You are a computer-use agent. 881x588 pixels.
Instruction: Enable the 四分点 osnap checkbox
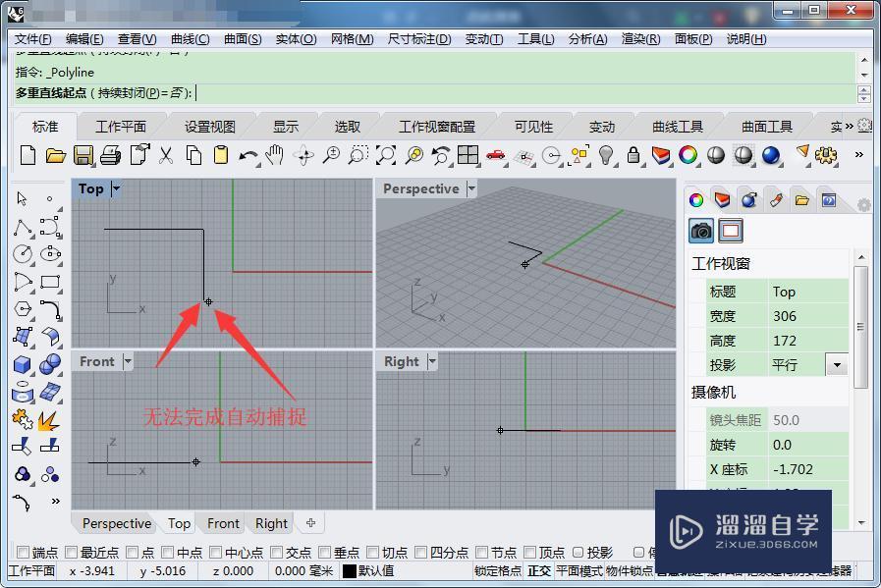coord(420,553)
